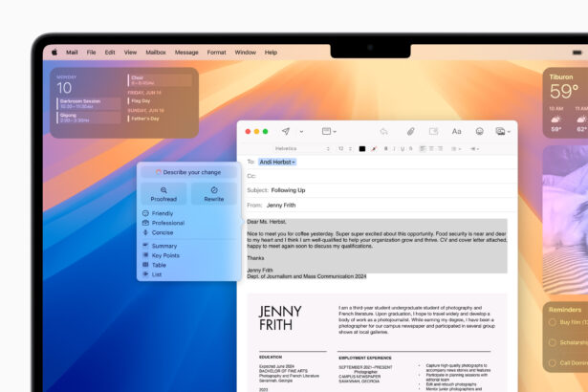Image resolution: width=588 pixels, height=392 pixels.
Task: Align text left in format bar
Action: click(423, 149)
